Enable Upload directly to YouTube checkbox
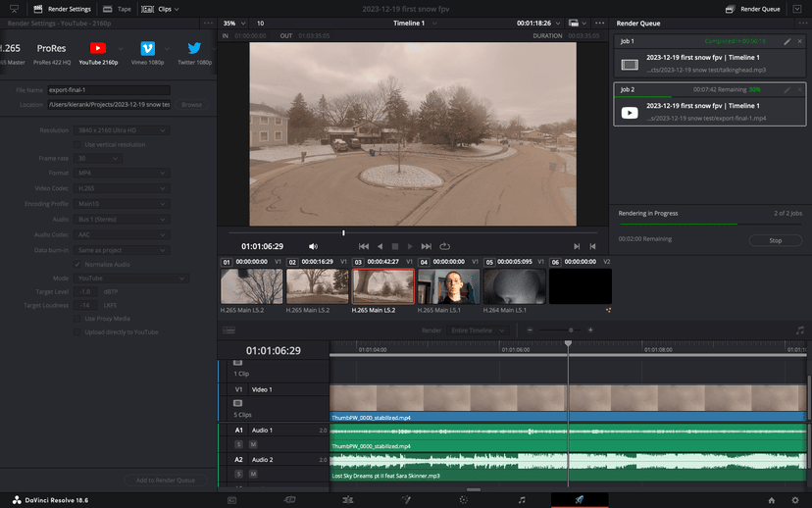The width and height of the screenshot is (812, 508). [76, 332]
